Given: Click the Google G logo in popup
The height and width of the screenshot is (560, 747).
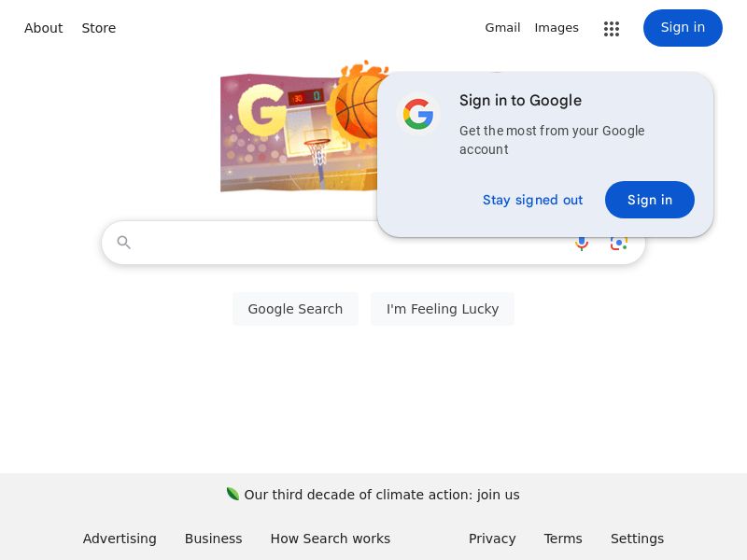Looking at the screenshot, I should click(418, 114).
